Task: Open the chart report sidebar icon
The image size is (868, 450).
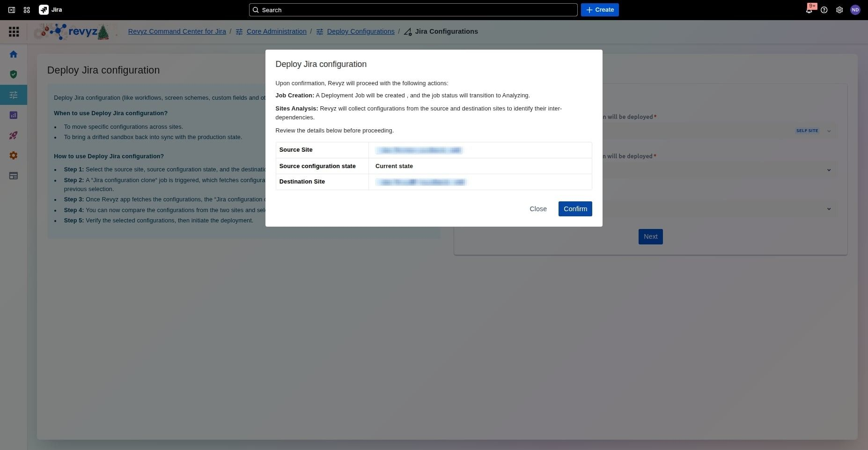Action: 14,115
